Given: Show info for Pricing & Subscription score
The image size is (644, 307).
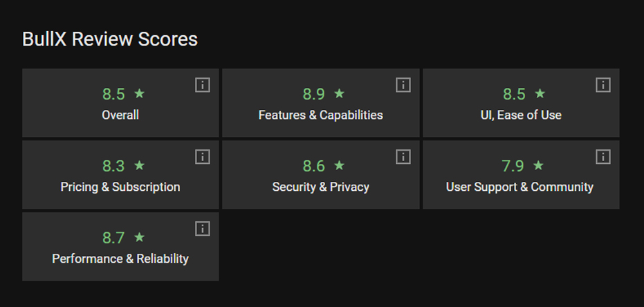Looking at the screenshot, I should click(x=202, y=157).
